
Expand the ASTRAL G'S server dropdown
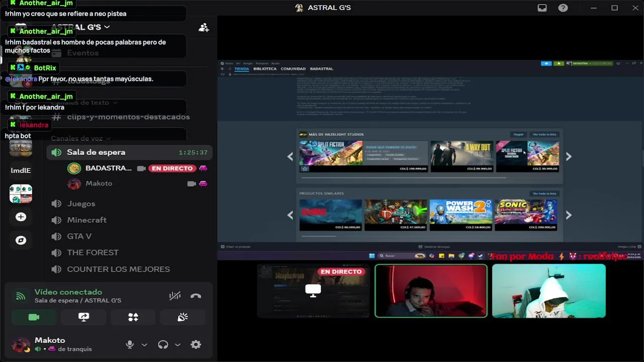80,27
